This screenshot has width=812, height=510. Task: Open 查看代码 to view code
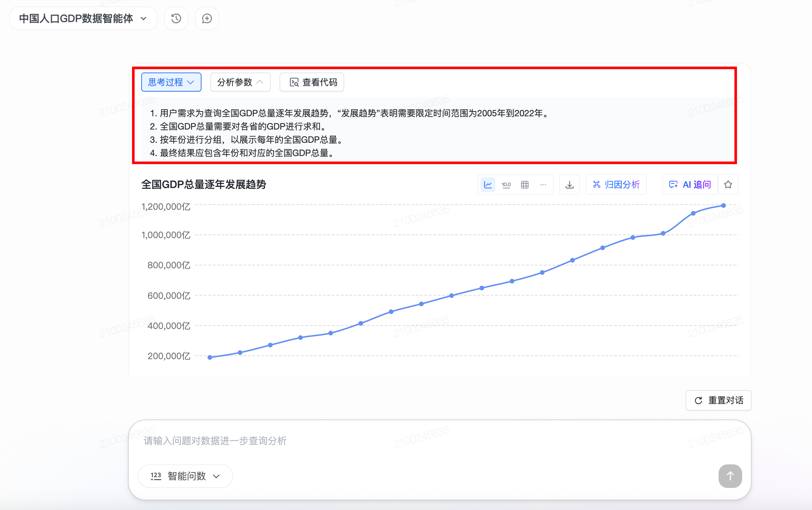coord(312,82)
